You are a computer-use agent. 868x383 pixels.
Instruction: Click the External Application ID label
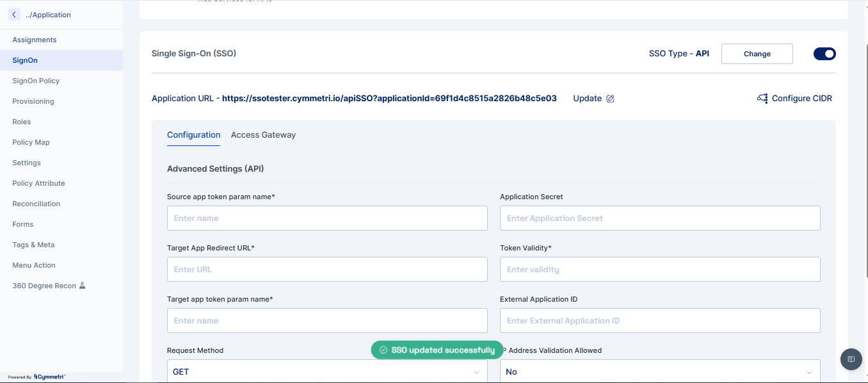539,299
